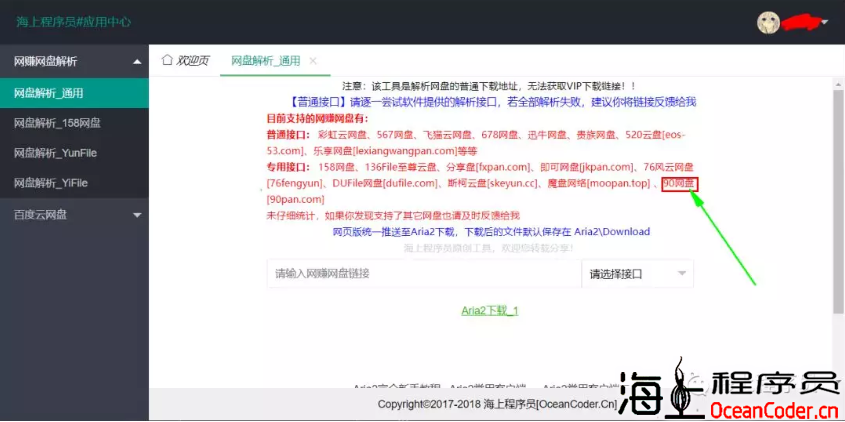This screenshot has height=422, width=845.
Task: Click the user avatar icon
Action: click(768, 23)
